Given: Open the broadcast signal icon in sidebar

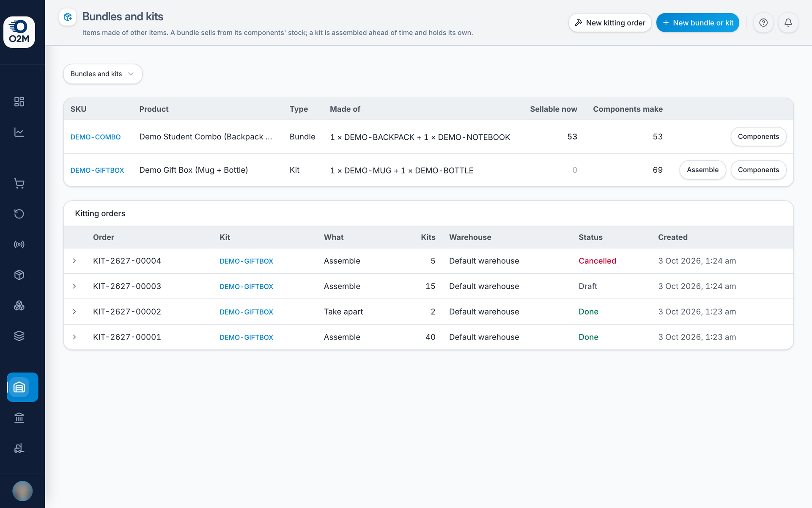Looking at the screenshot, I should coord(19,244).
